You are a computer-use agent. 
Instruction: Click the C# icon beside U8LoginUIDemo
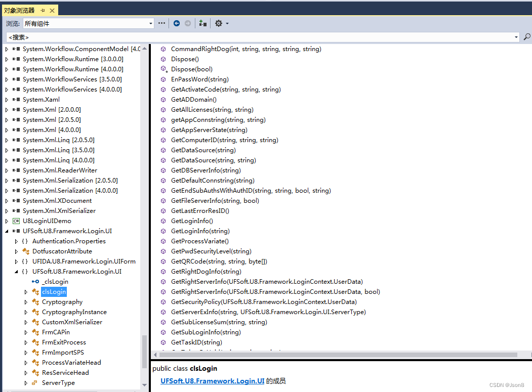click(x=16, y=221)
